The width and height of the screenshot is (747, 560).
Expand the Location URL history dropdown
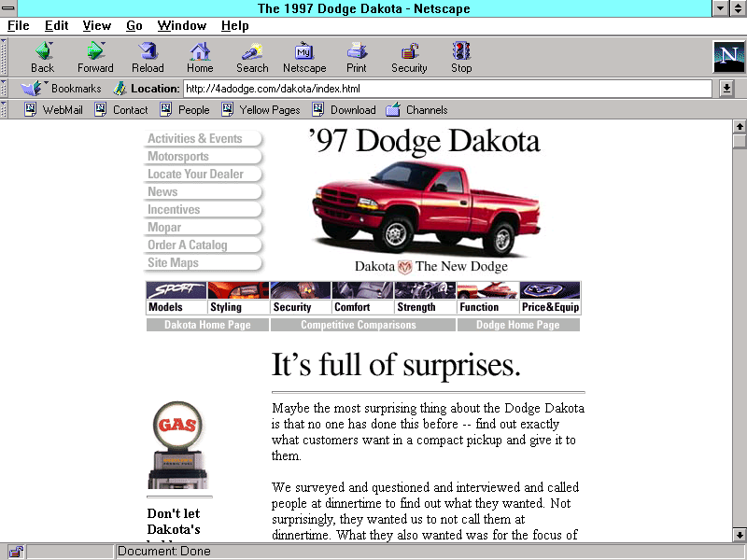coord(726,89)
